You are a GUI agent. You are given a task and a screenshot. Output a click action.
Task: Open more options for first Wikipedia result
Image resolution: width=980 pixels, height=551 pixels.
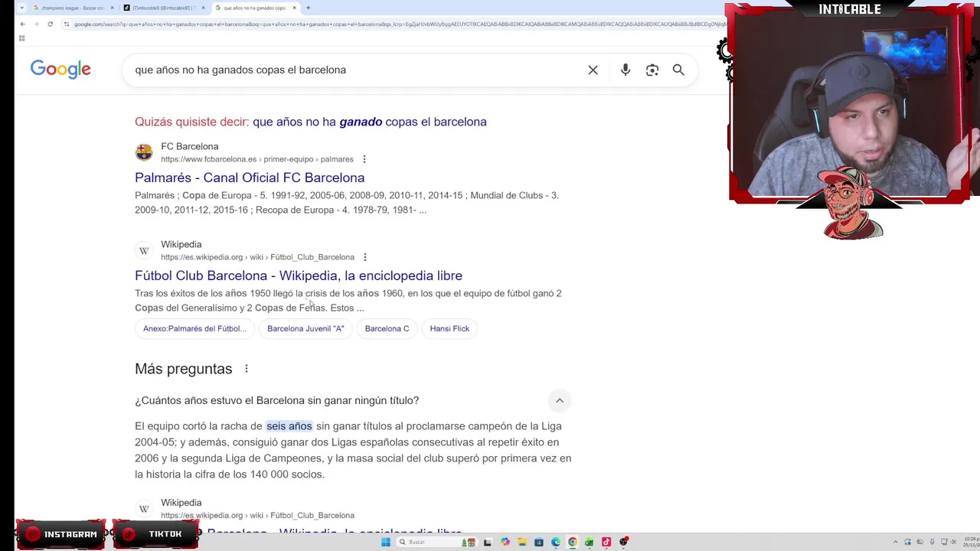(x=365, y=257)
